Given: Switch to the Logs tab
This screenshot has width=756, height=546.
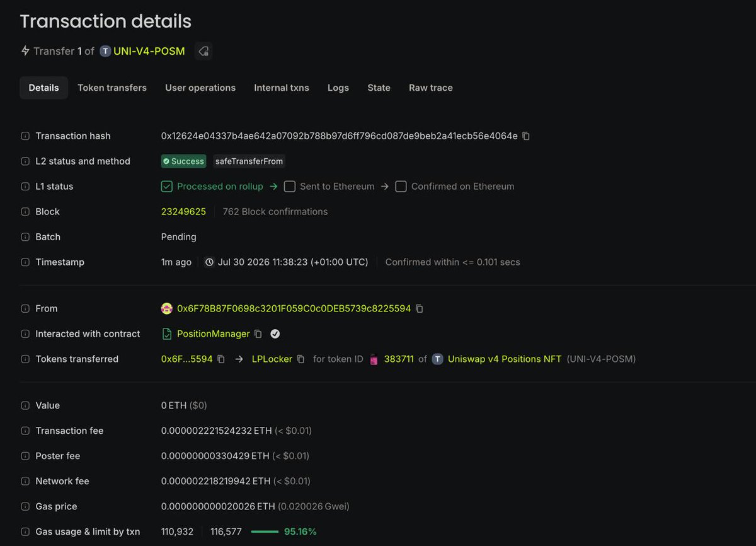Looking at the screenshot, I should tap(338, 88).
